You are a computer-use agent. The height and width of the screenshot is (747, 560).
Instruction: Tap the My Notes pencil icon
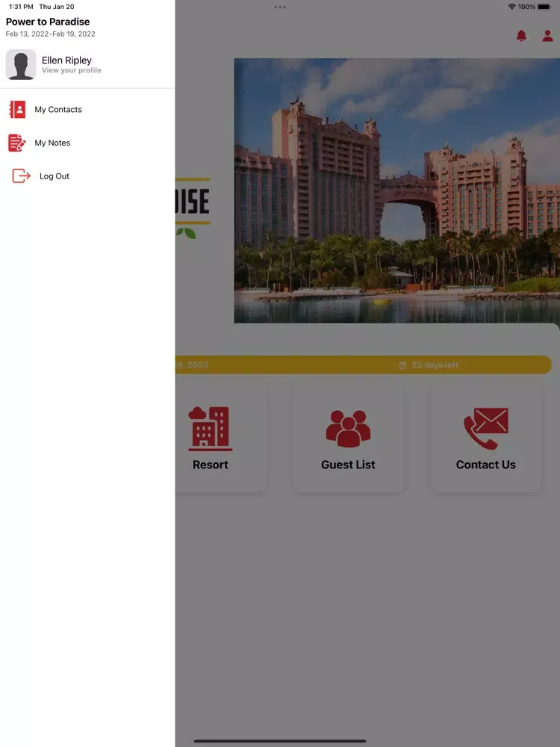coord(17,143)
